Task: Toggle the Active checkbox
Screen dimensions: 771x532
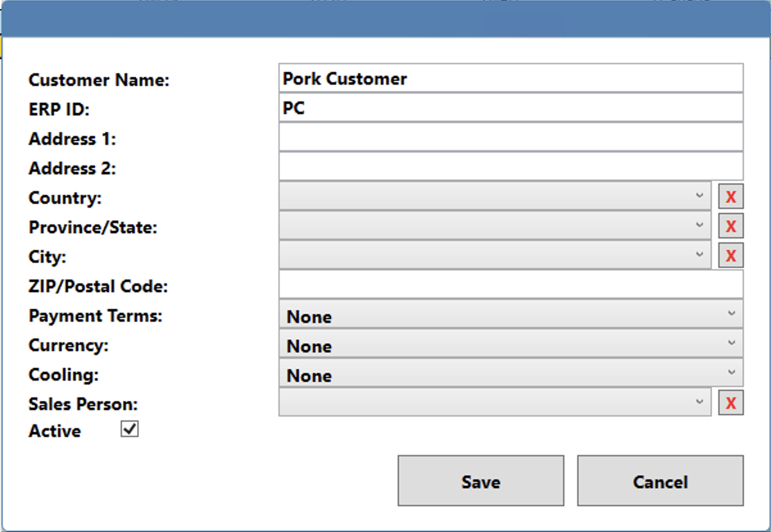Action: coord(130,429)
